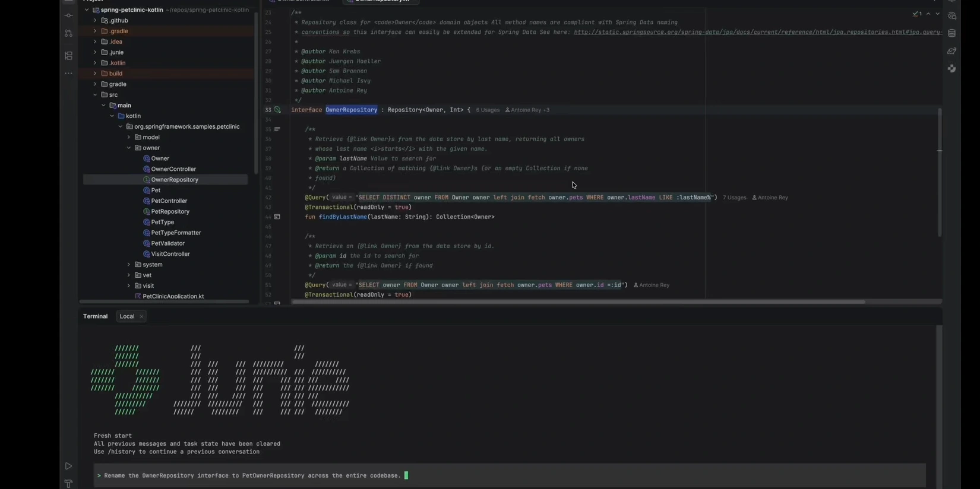Collapse the owner package
This screenshot has width=980, height=489.
(129, 148)
